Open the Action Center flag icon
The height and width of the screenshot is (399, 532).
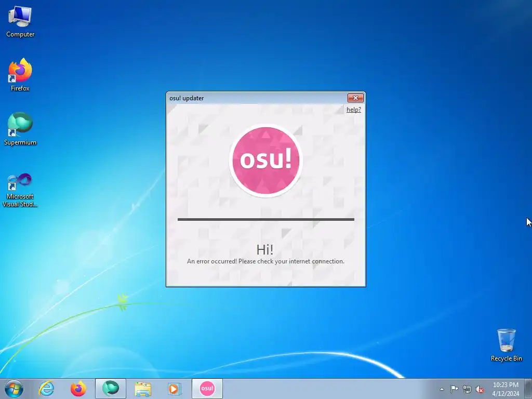454,389
